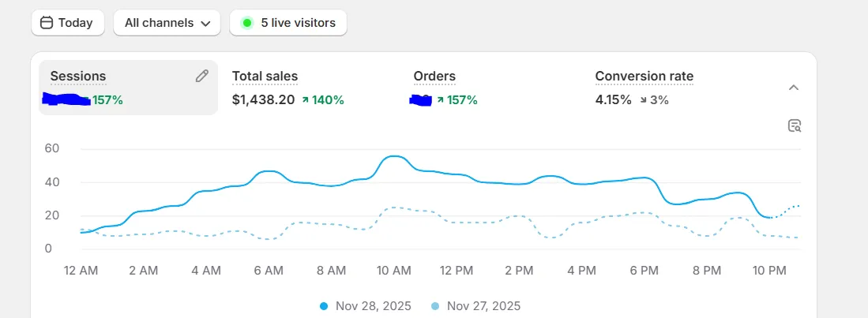Click the calendar icon beside Today
The image size is (868, 318).
tap(47, 23)
